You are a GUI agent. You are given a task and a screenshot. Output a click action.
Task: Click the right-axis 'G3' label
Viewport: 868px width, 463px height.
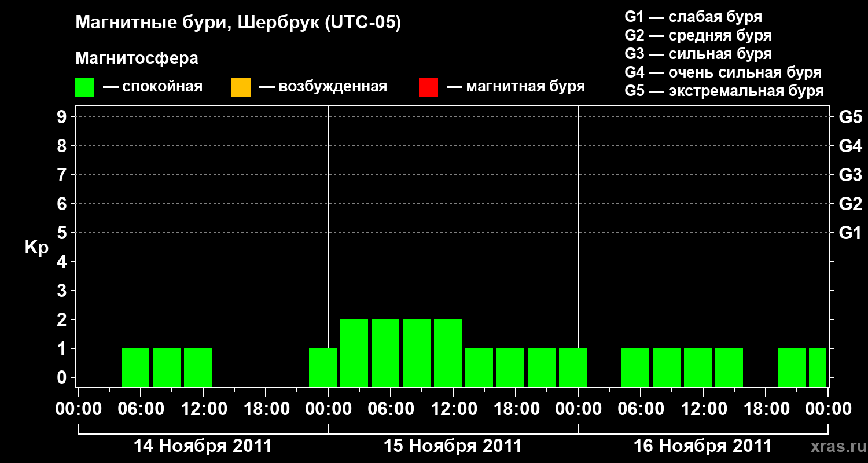(851, 175)
